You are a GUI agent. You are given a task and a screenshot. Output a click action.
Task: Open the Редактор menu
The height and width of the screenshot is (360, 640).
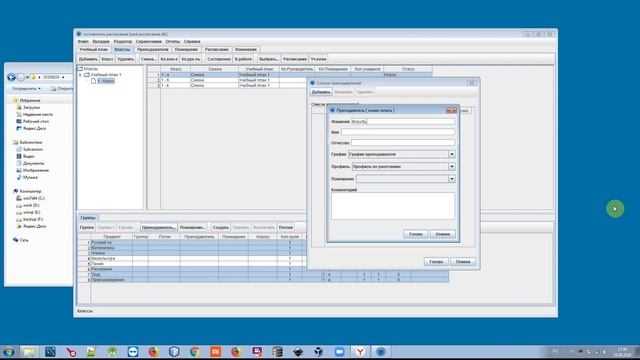click(x=123, y=42)
